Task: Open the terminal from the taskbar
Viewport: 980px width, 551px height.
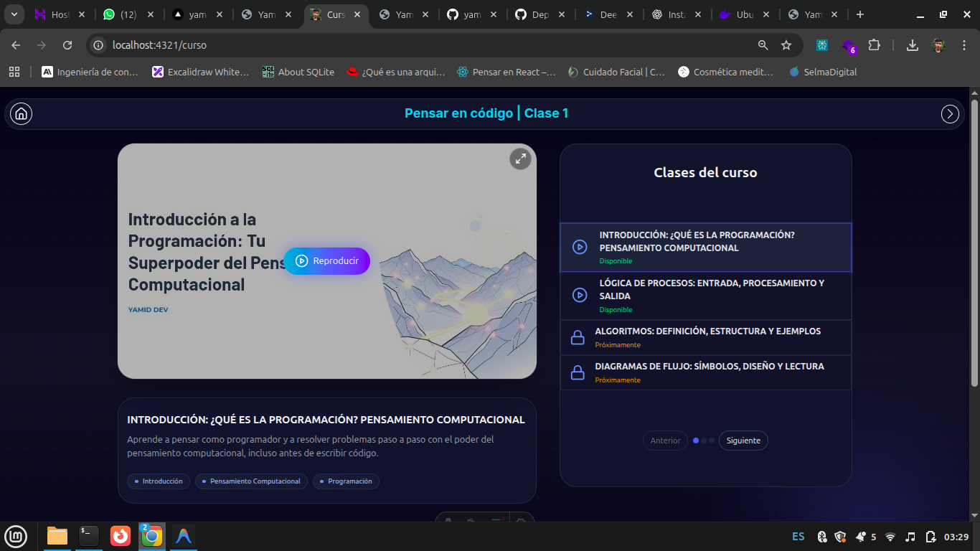Action: tap(89, 535)
